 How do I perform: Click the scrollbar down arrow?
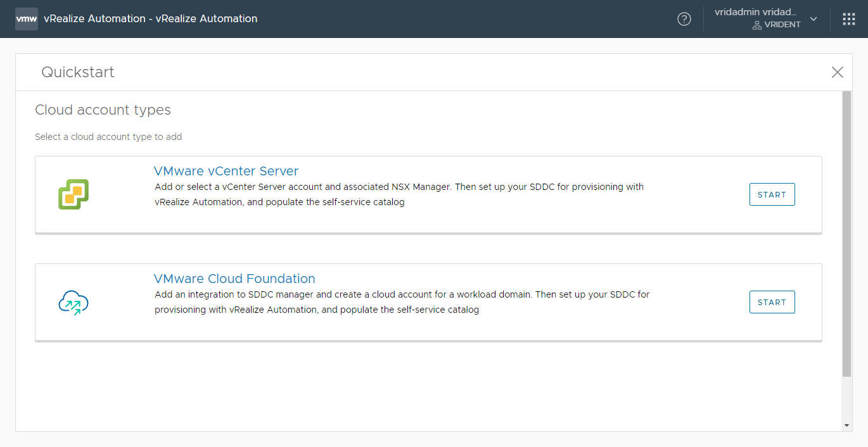click(847, 426)
